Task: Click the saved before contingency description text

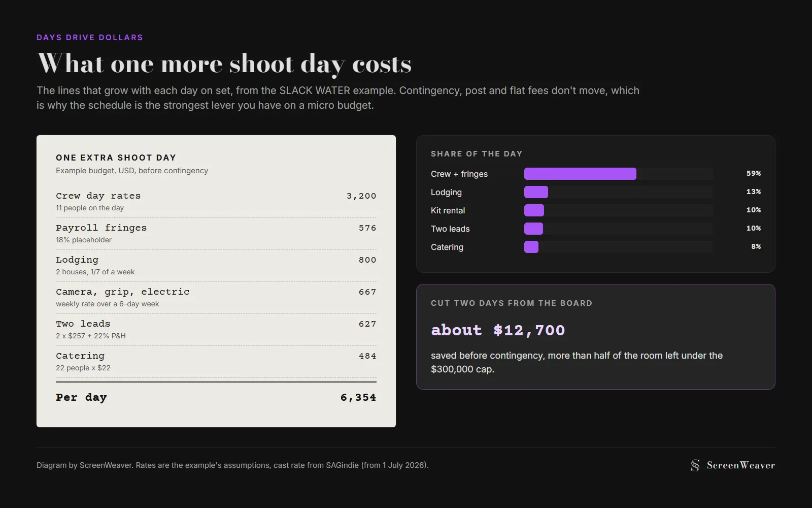Action: pyautogui.click(x=577, y=362)
